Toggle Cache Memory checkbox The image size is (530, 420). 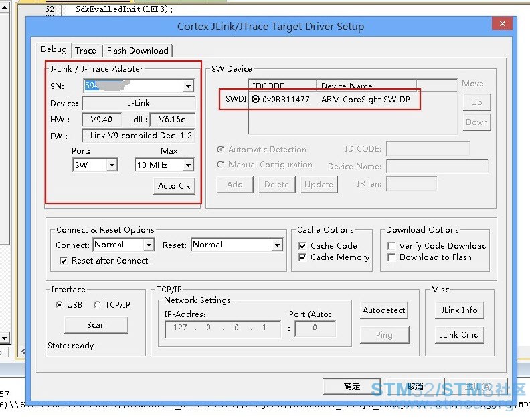[302, 257]
